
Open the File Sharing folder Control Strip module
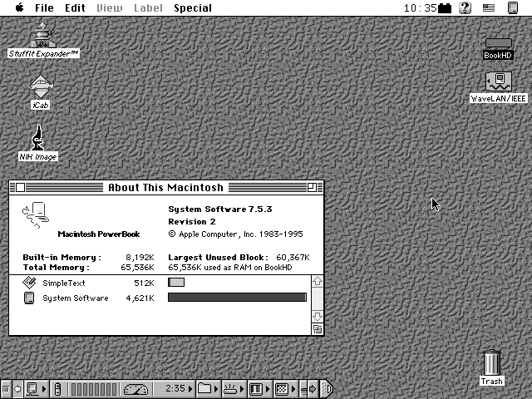[x=207, y=388]
